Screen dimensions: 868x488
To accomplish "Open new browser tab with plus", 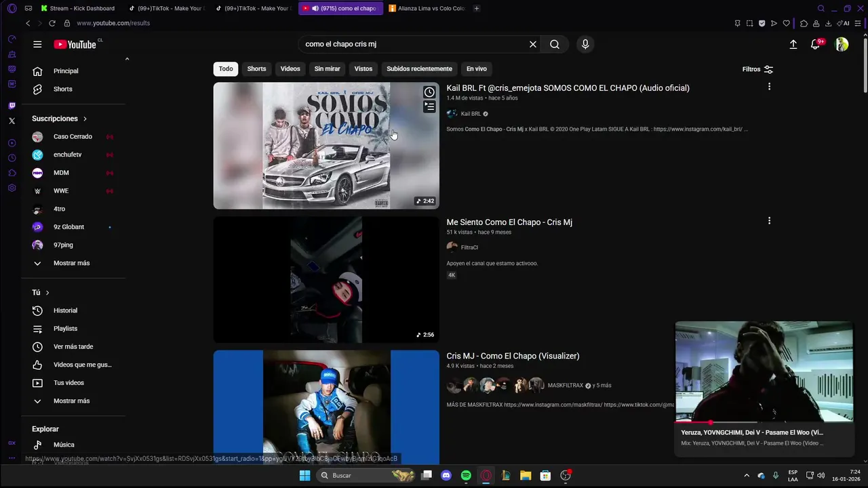I will coord(477,8).
